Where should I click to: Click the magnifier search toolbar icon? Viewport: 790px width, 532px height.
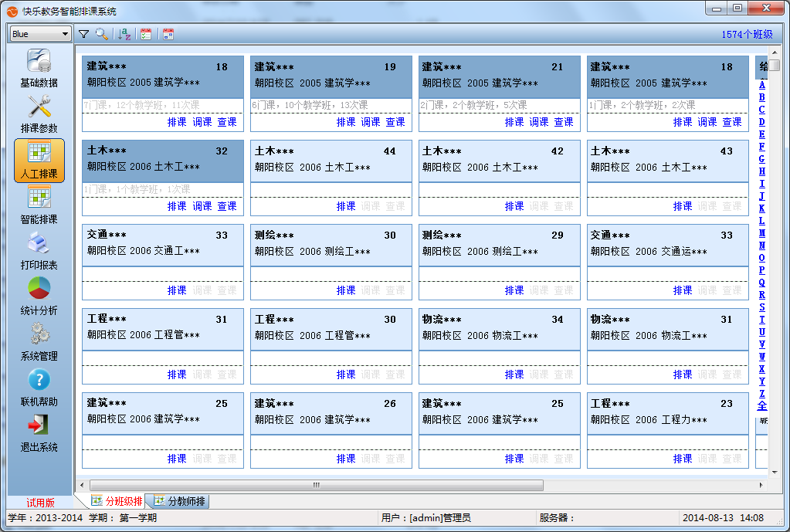(101, 34)
